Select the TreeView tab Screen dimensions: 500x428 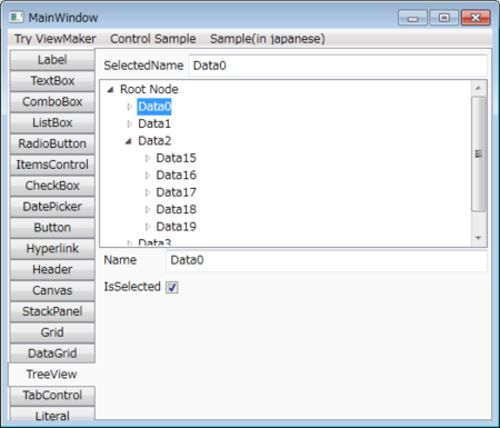pyautogui.click(x=52, y=374)
